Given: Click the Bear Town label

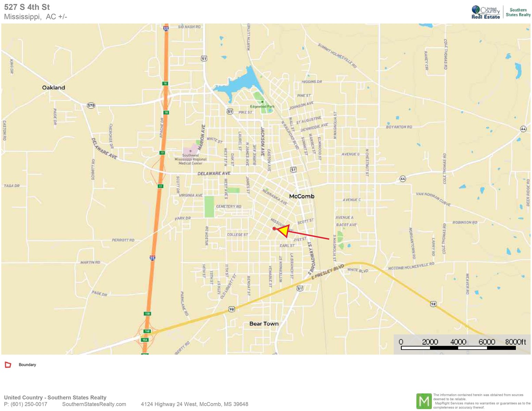Looking at the screenshot, I should click(x=264, y=324).
